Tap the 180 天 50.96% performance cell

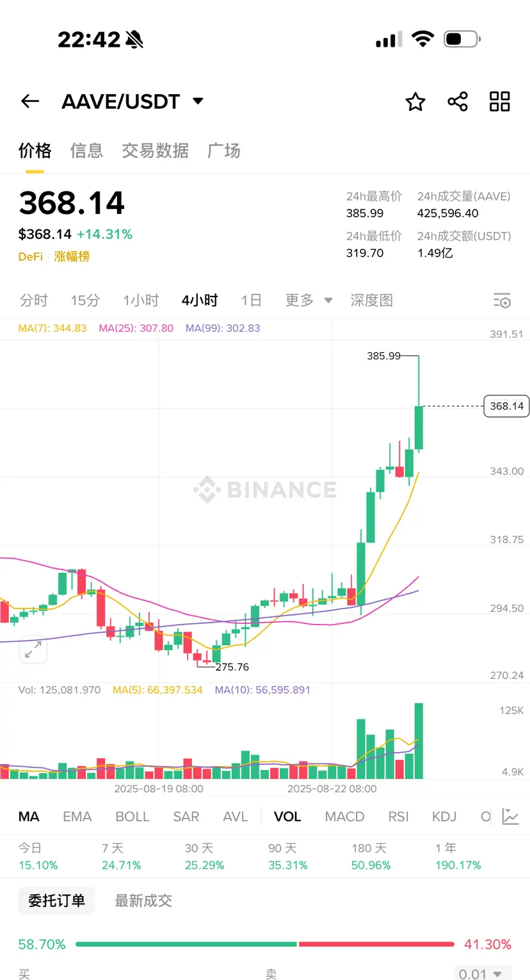pyautogui.click(x=371, y=856)
